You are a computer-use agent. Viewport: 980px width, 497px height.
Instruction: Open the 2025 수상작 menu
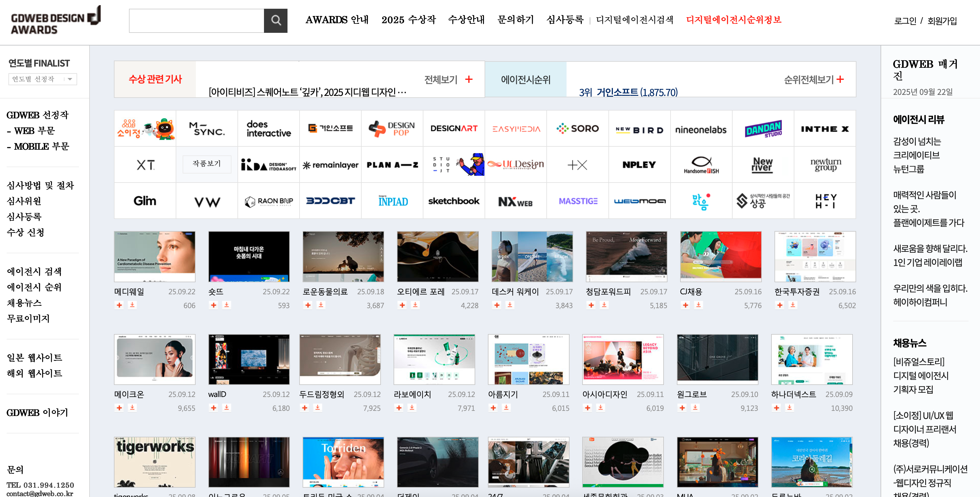click(408, 20)
